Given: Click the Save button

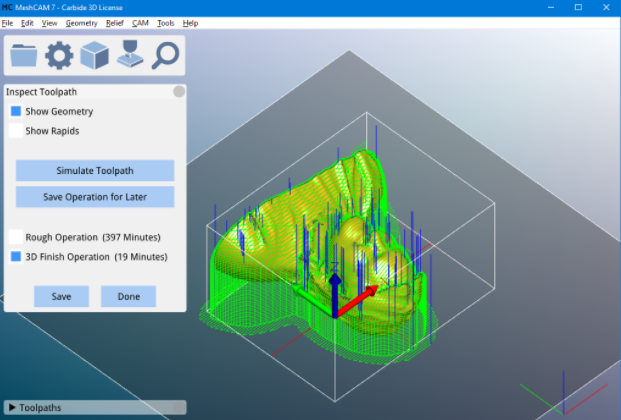Looking at the screenshot, I should (61, 296).
